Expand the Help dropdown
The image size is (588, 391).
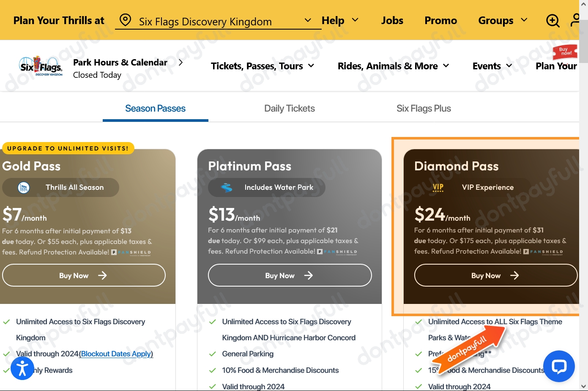(x=340, y=20)
